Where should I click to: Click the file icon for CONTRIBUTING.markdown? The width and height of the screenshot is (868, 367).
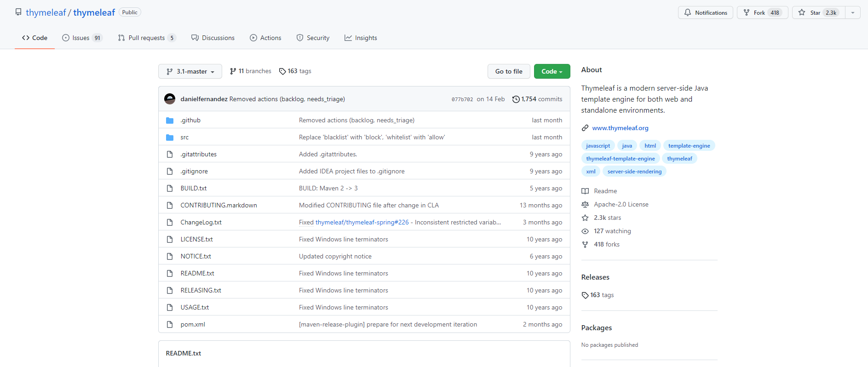(x=170, y=206)
